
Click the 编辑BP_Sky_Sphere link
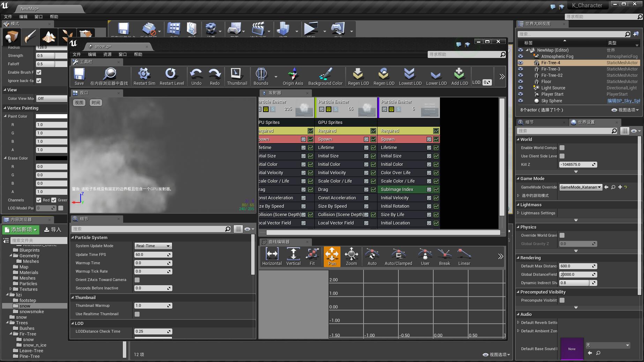click(x=623, y=101)
